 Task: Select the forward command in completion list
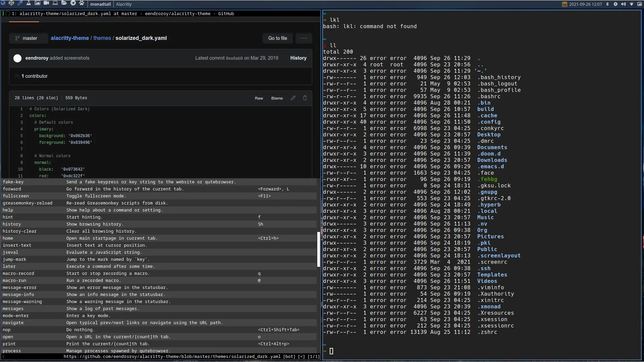pos(159,189)
